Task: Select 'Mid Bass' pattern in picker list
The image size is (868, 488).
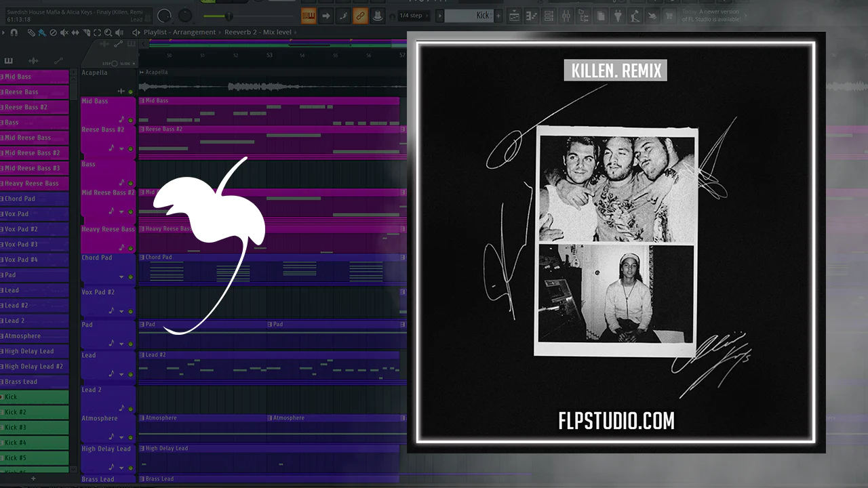Action: [35, 77]
